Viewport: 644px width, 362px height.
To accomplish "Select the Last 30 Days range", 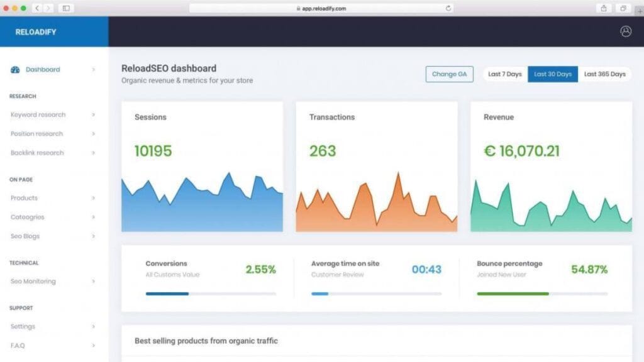I will [x=553, y=74].
